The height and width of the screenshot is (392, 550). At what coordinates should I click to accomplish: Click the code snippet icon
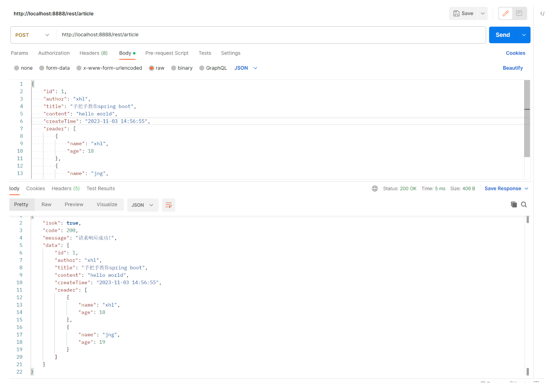tap(542, 13)
